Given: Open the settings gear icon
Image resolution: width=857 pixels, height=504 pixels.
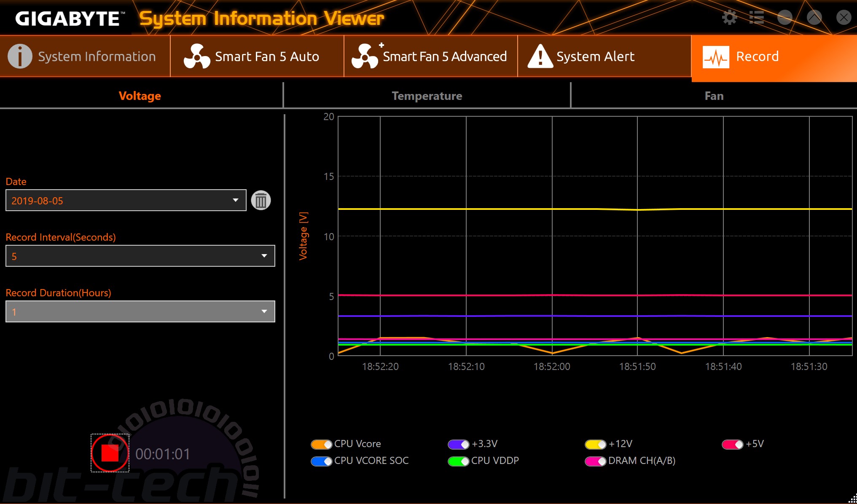Looking at the screenshot, I should coord(730,18).
